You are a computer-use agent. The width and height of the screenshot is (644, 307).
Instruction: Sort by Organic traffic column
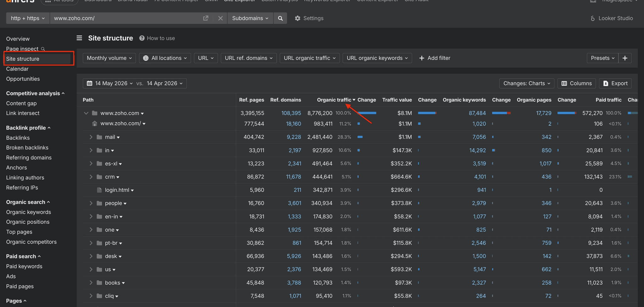[336, 100]
